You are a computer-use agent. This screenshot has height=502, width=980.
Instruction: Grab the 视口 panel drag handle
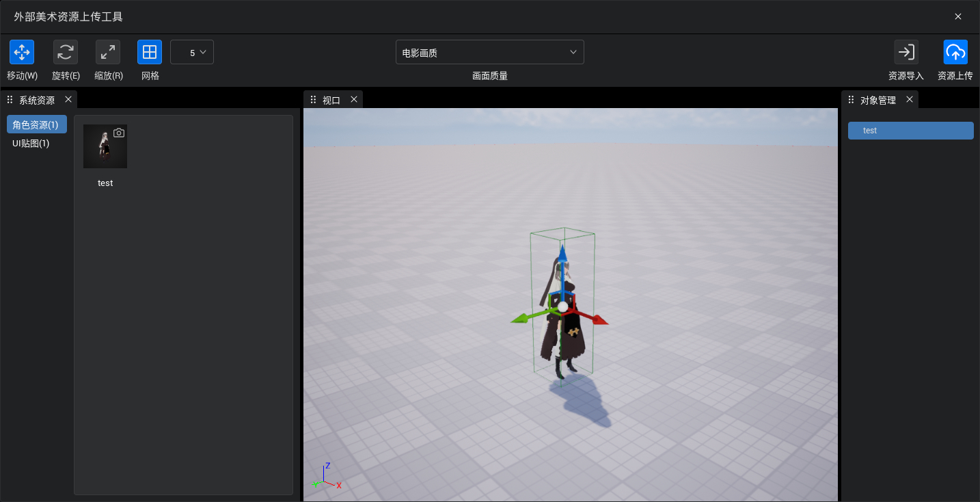(x=313, y=100)
